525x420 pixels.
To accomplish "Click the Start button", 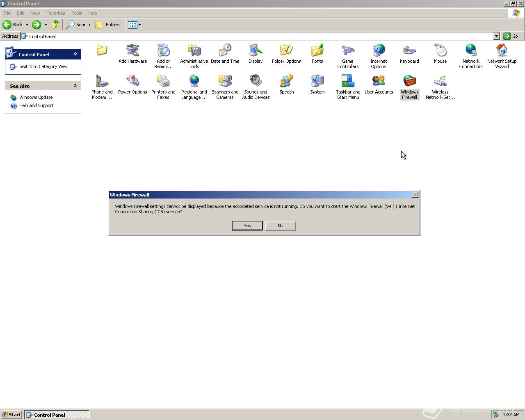I will click(11, 415).
